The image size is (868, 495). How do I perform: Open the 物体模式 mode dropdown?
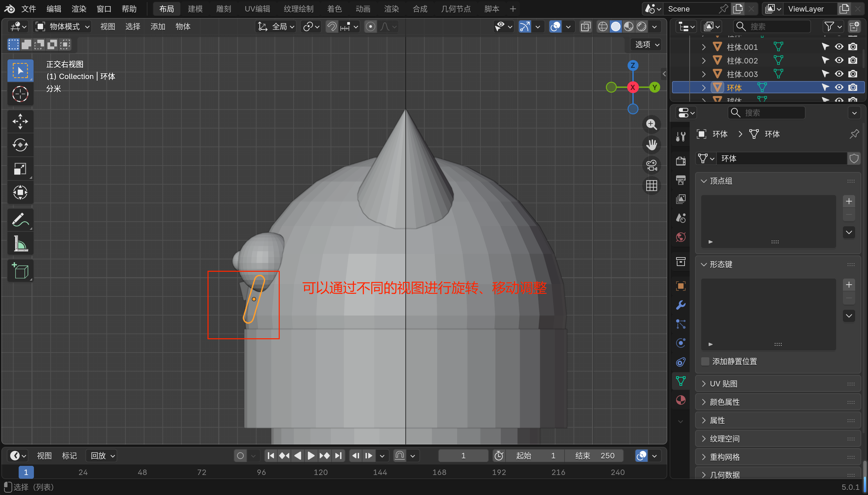click(x=63, y=26)
